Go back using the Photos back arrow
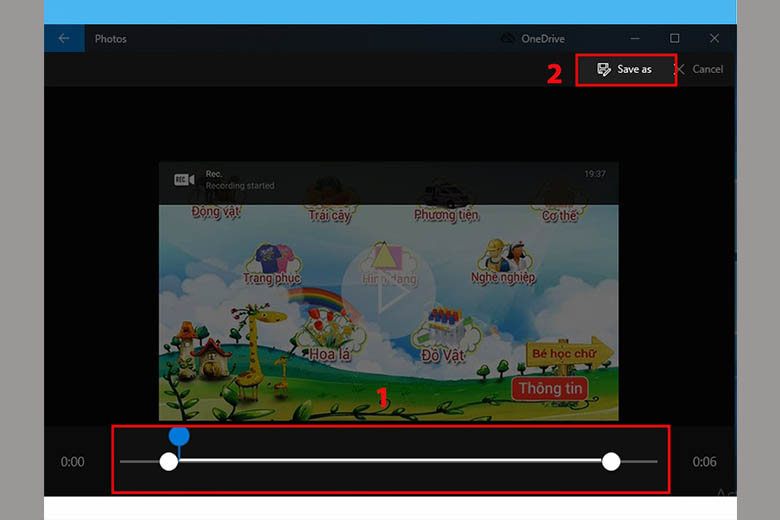The height and width of the screenshot is (520, 780). click(64, 38)
